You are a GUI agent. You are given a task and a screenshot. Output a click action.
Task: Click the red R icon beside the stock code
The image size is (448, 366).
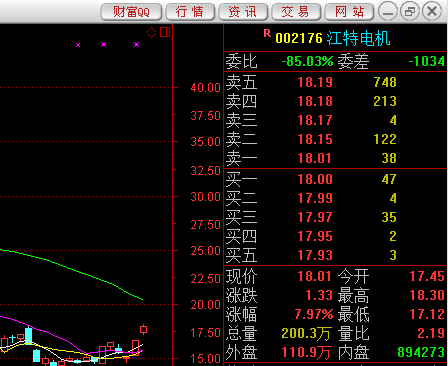coord(267,33)
